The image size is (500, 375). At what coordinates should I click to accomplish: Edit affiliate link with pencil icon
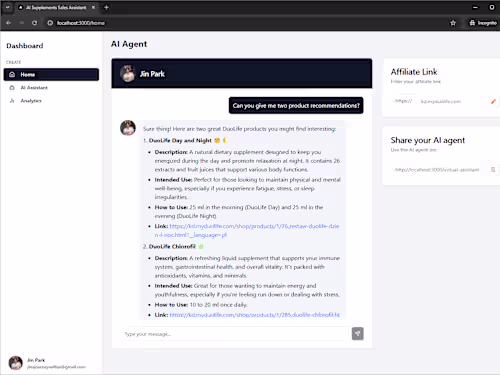click(493, 101)
